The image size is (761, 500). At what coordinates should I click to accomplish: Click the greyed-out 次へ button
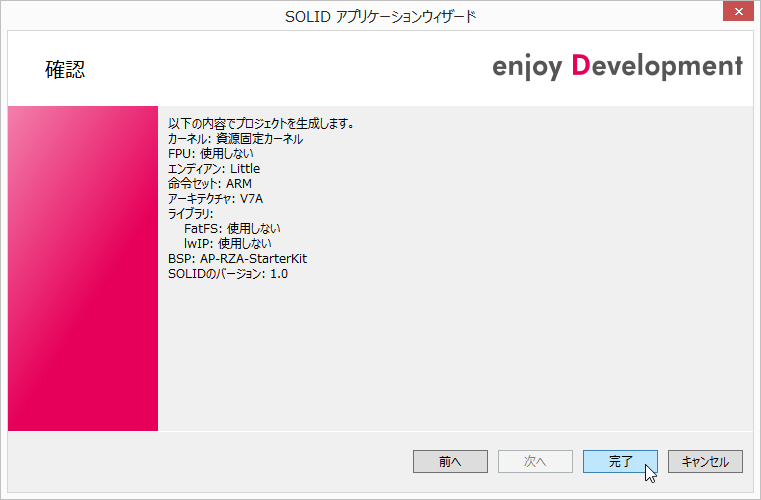(x=535, y=461)
